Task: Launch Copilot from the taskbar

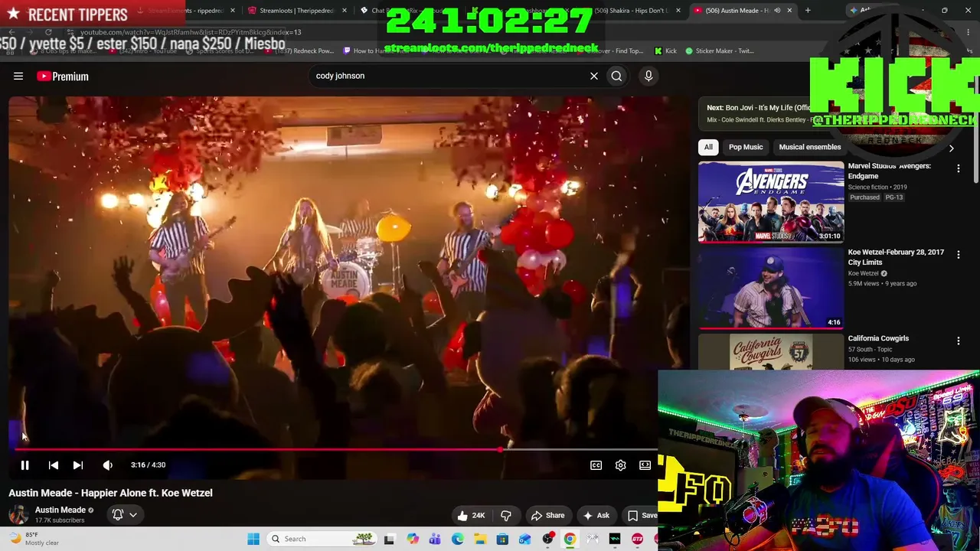Action: (x=413, y=539)
